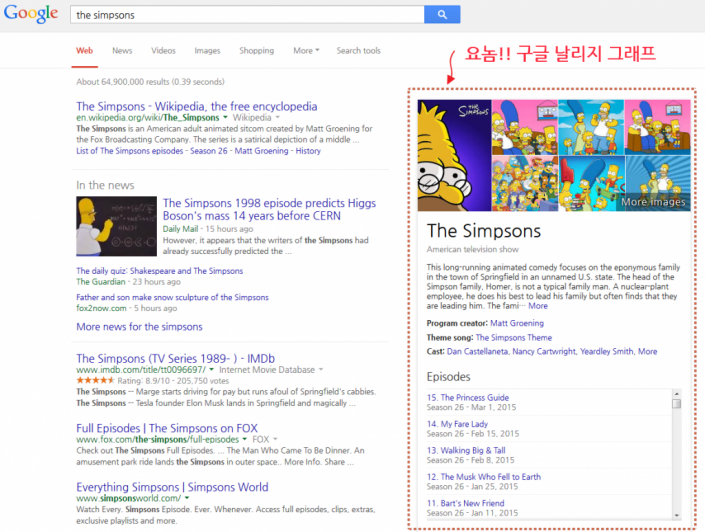Screen dimensions: 705x532
Task: Open 'Full Episodes | The Simpsons on FOX'
Action: click(167, 428)
